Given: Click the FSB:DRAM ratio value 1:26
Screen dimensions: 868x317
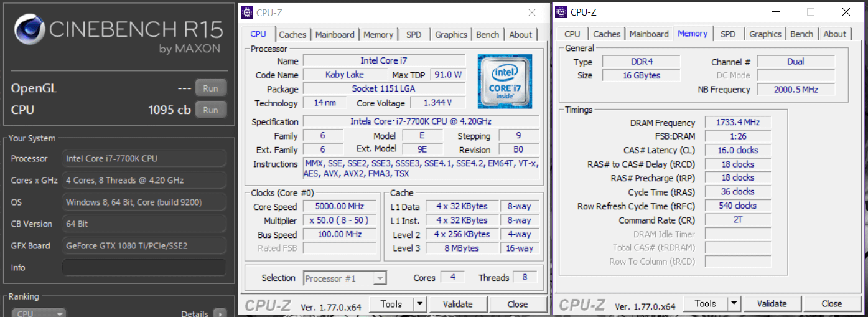Looking at the screenshot, I should point(738,136).
